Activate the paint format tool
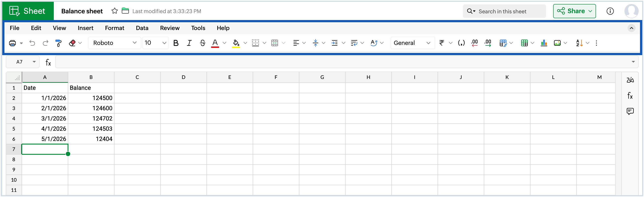644x197 pixels. pos(58,43)
